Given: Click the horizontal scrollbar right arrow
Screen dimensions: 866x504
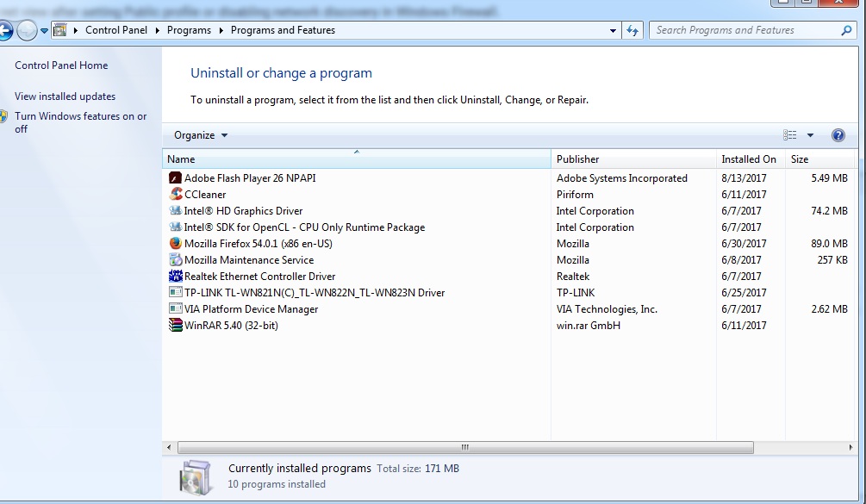Looking at the screenshot, I should pos(850,447).
